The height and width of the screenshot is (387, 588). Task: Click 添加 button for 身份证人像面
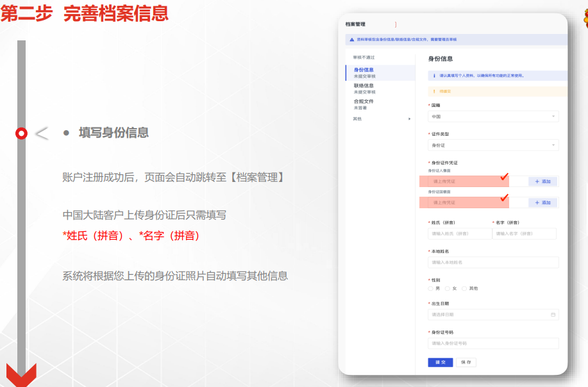click(543, 181)
